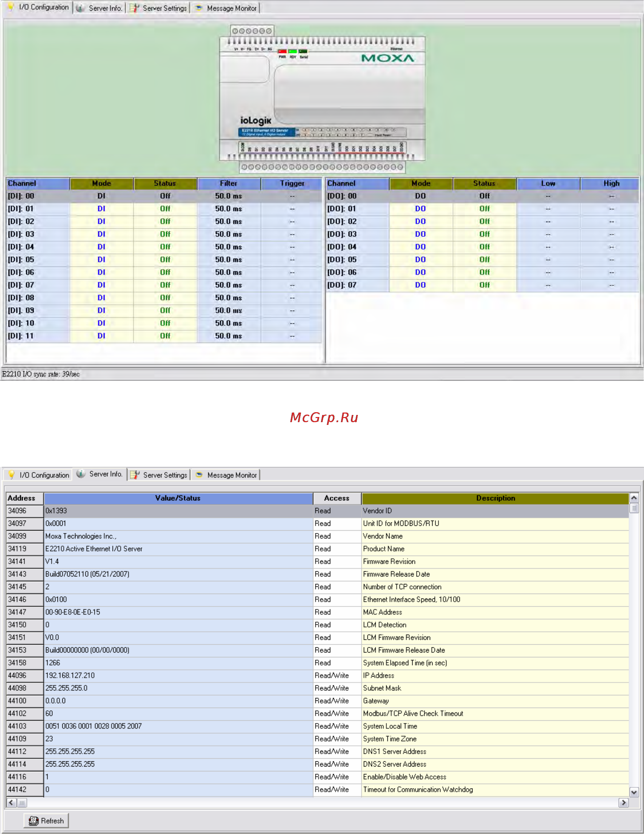Click Filter column header in DI table
Viewport: 644px width, 834px height.
coord(229,183)
